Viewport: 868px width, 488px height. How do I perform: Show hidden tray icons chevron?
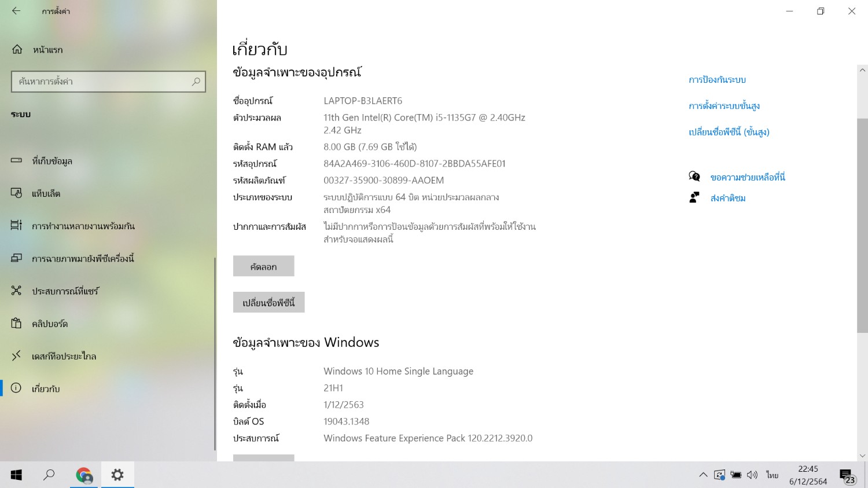click(703, 475)
